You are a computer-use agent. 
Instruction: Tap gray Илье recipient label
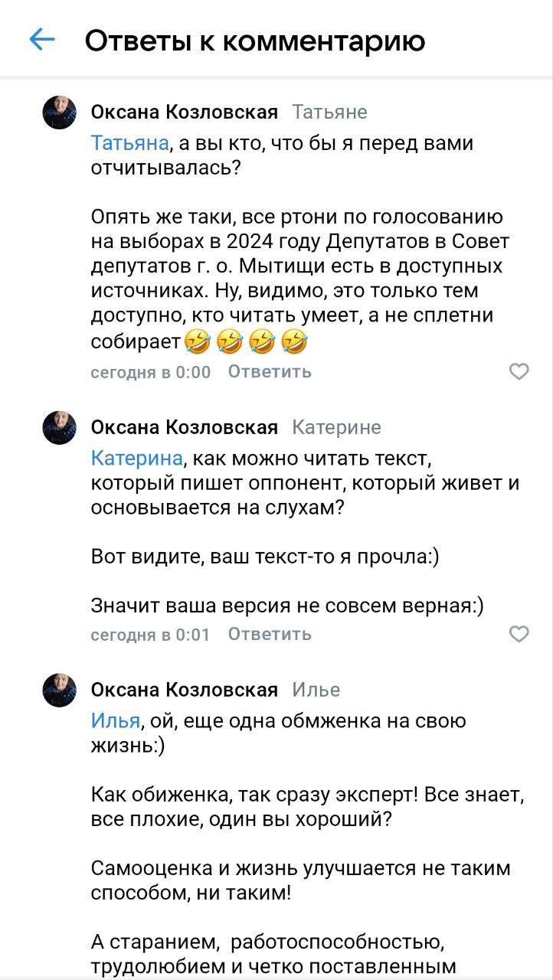pyautogui.click(x=316, y=690)
